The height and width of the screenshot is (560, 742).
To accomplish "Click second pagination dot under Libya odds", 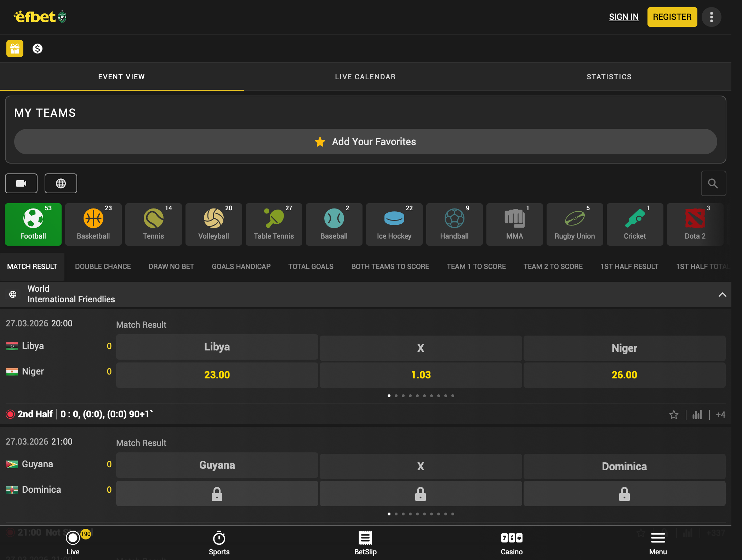I will tap(396, 396).
